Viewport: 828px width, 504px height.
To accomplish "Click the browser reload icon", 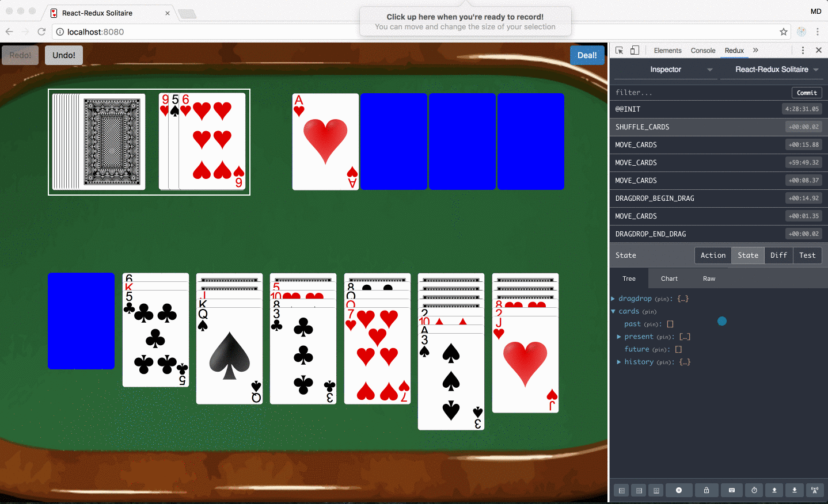I will pos(41,32).
